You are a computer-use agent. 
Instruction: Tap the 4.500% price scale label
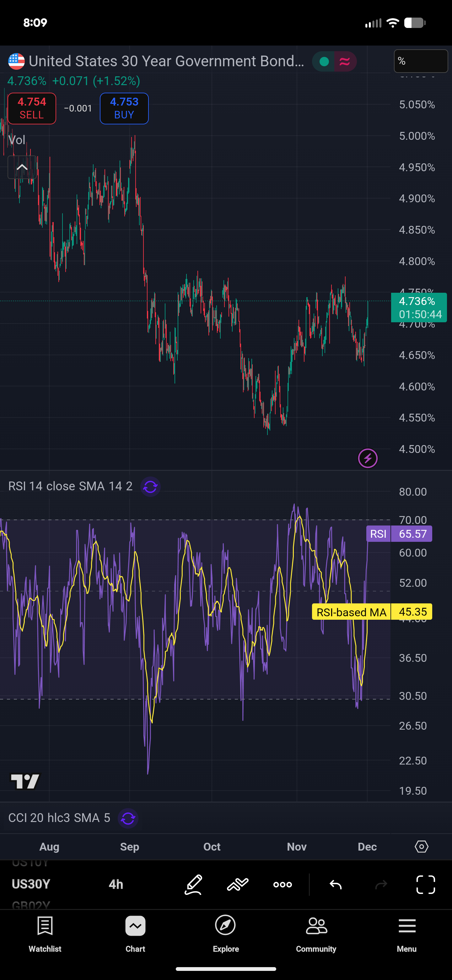417,449
